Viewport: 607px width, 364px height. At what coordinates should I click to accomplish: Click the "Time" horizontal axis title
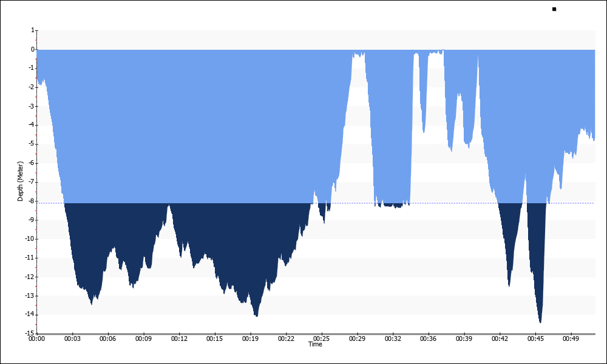tap(315, 344)
